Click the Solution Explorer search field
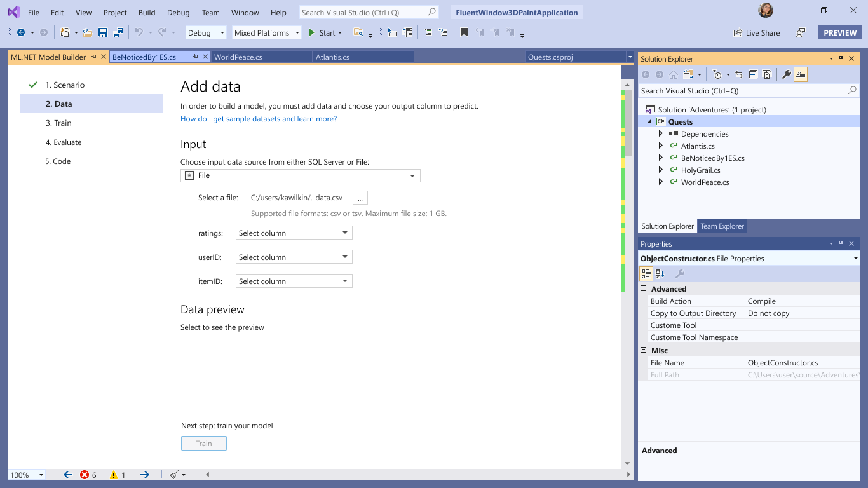The width and height of the screenshot is (868, 488). (749, 91)
